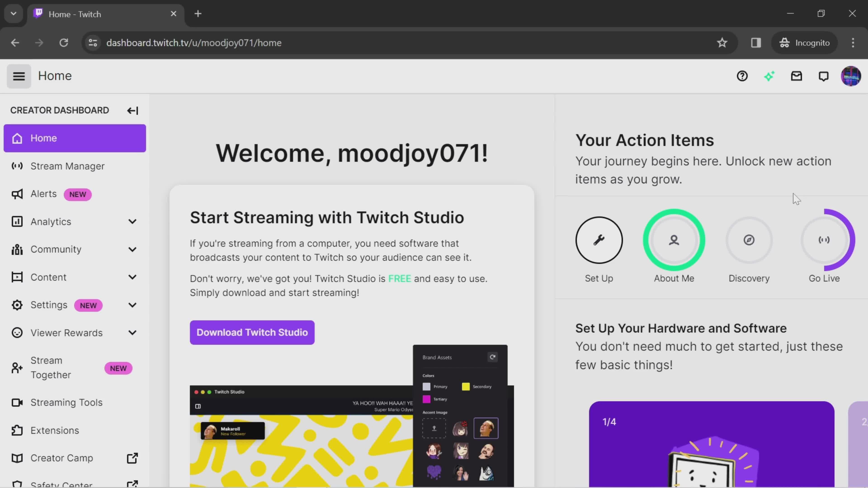
Task: Click the Tertiary pink color swatch
Action: 426,399
